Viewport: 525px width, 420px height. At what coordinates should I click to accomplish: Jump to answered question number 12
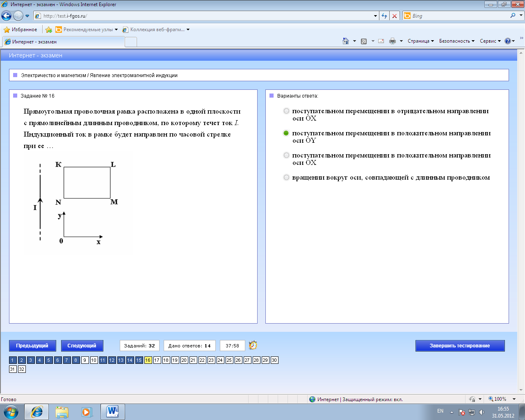point(112,360)
